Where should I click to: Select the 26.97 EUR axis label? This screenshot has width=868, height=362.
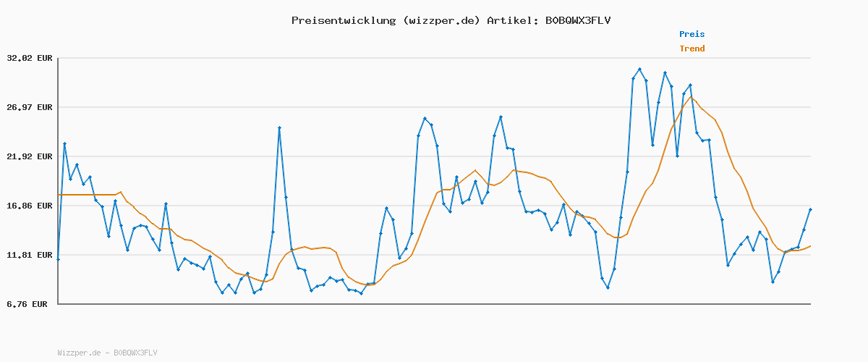(x=30, y=107)
